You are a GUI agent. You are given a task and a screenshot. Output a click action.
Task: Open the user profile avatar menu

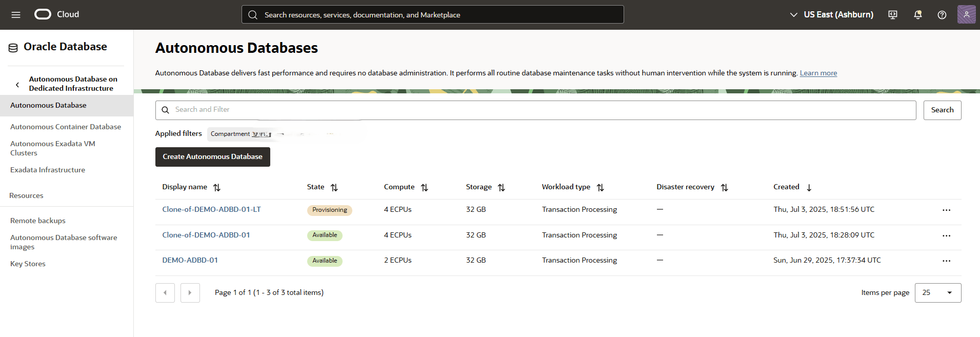click(x=966, y=14)
